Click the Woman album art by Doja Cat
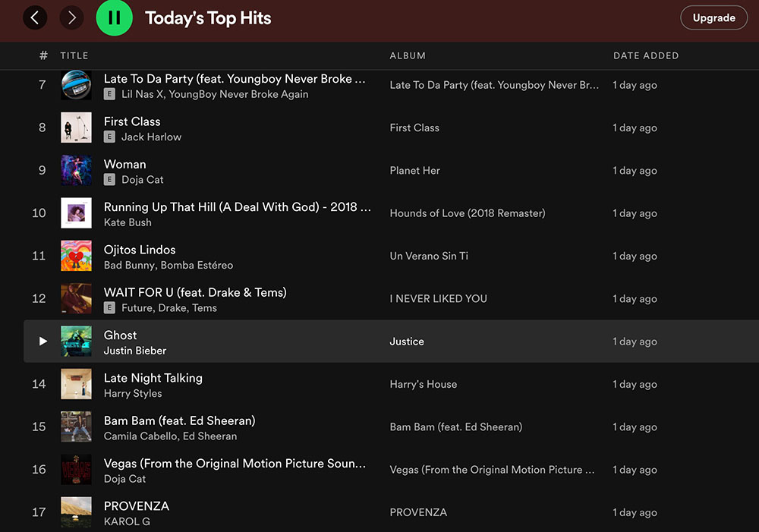The height and width of the screenshot is (532, 759). [x=76, y=171]
